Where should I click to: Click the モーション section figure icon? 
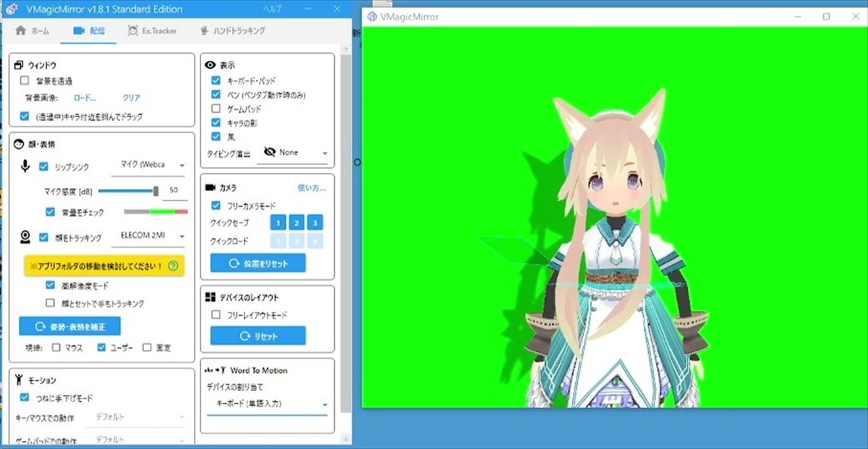(19, 380)
